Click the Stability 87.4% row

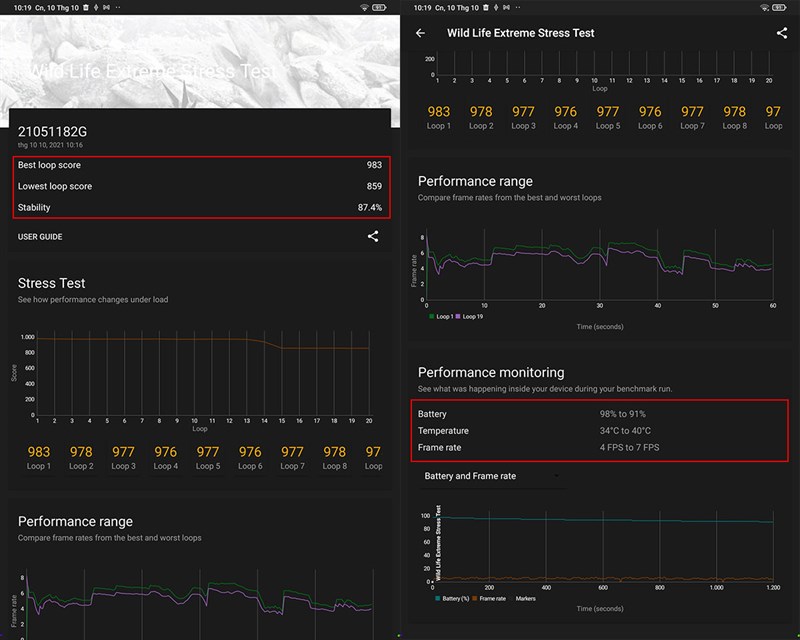(200, 207)
